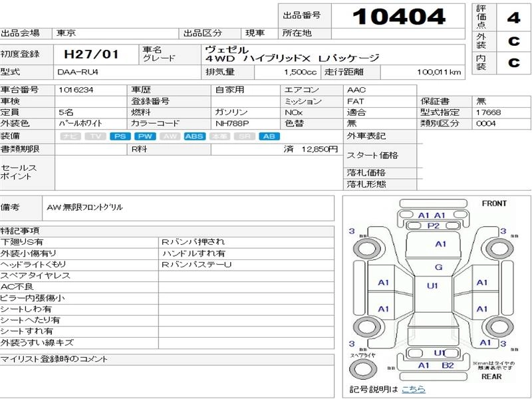Click the lot number 10404
The height and width of the screenshot is (399, 532).
pos(398,17)
